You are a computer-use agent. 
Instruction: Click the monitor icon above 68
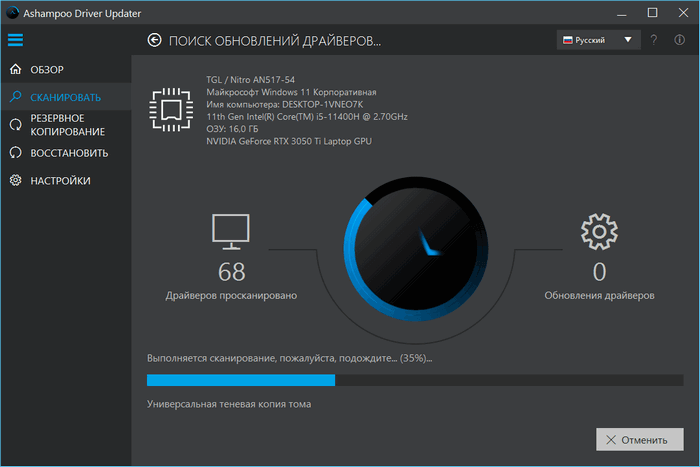pyautogui.click(x=231, y=232)
